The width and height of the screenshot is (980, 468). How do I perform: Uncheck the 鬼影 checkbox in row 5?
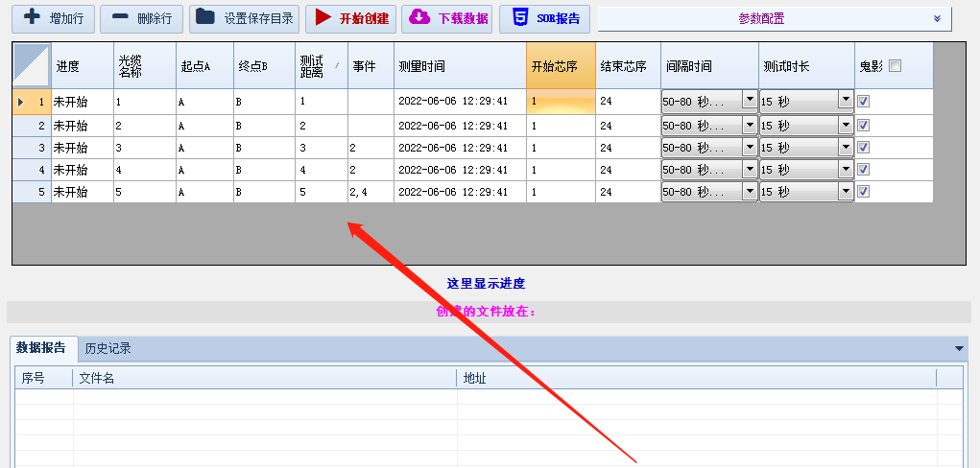pyautogui.click(x=863, y=192)
